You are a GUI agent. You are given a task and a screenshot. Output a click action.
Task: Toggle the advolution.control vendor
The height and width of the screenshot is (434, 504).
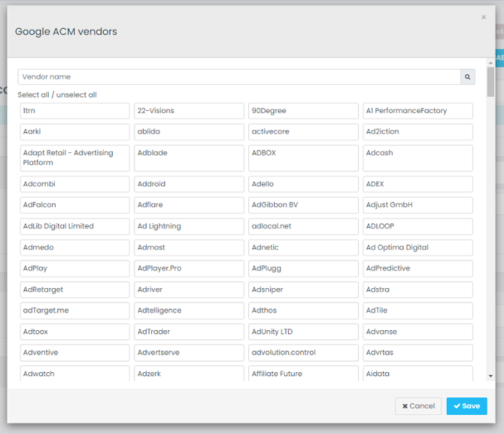coord(303,353)
